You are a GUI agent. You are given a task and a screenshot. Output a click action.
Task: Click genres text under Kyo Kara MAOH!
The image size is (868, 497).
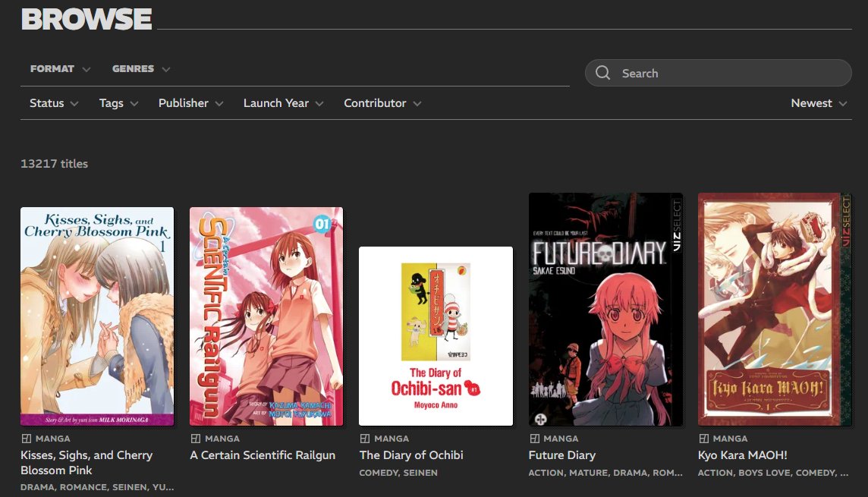point(773,473)
